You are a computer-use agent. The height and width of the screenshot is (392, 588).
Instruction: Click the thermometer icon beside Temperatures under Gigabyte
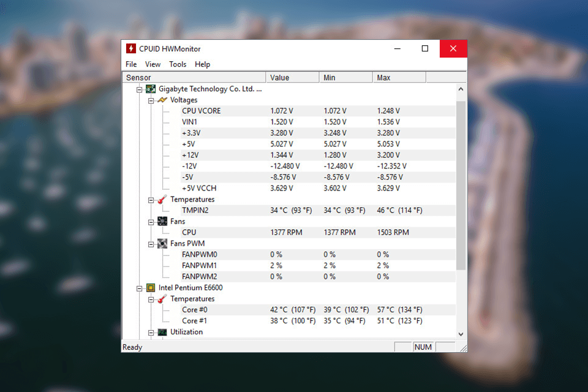[x=160, y=199]
